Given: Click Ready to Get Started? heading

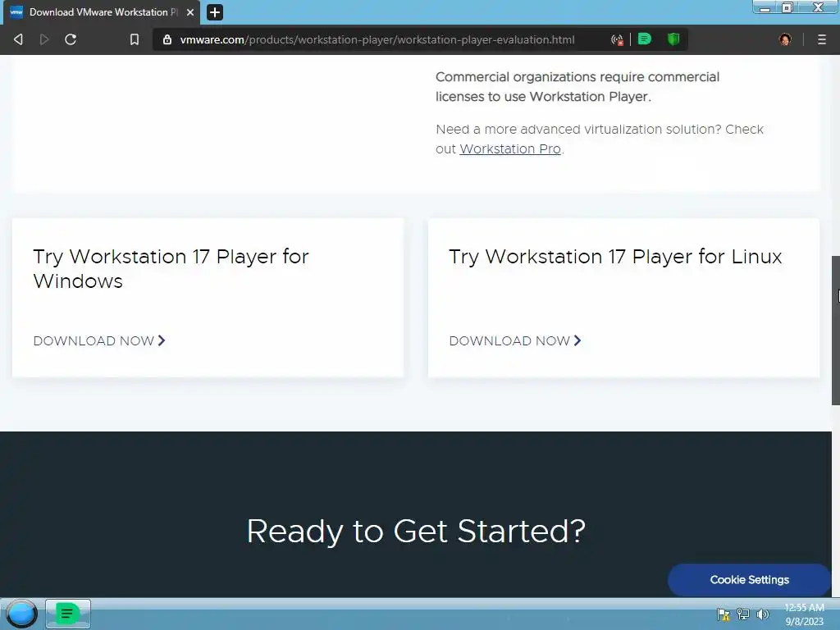Looking at the screenshot, I should [x=416, y=532].
